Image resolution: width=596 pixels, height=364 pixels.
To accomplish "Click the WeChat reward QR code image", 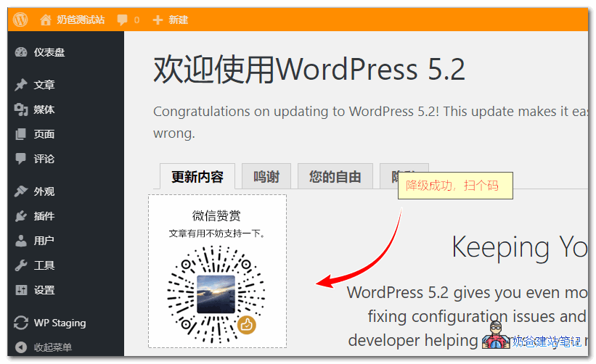I will pyautogui.click(x=216, y=294).
